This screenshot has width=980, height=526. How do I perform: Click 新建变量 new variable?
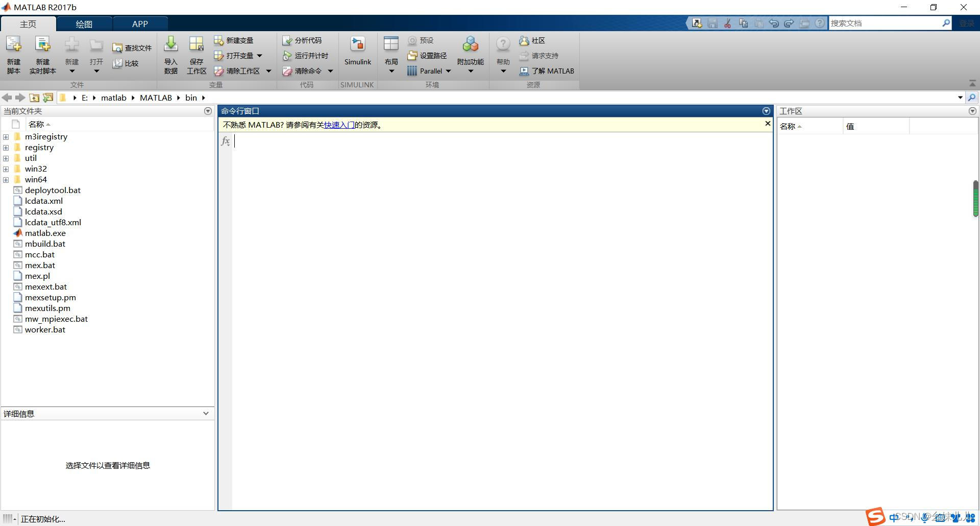[234, 40]
